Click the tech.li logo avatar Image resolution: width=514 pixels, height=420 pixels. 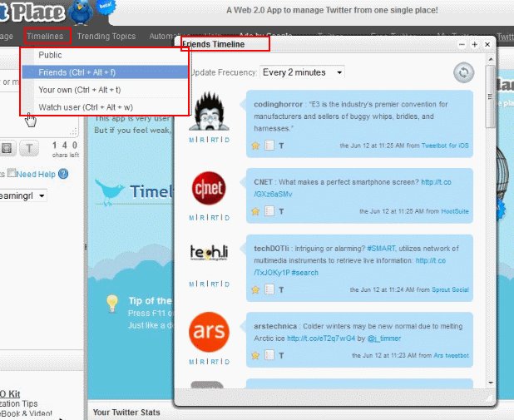click(x=209, y=253)
